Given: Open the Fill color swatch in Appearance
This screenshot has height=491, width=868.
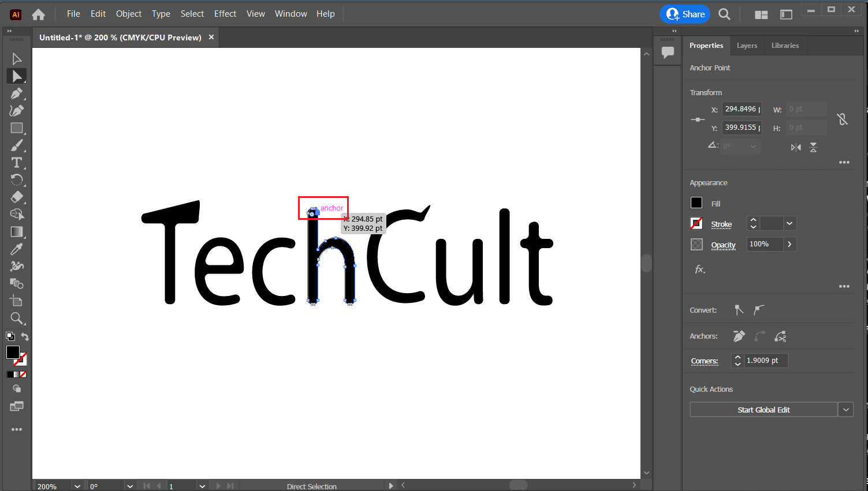Looking at the screenshot, I should pyautogui.click(x=696, y=203).
